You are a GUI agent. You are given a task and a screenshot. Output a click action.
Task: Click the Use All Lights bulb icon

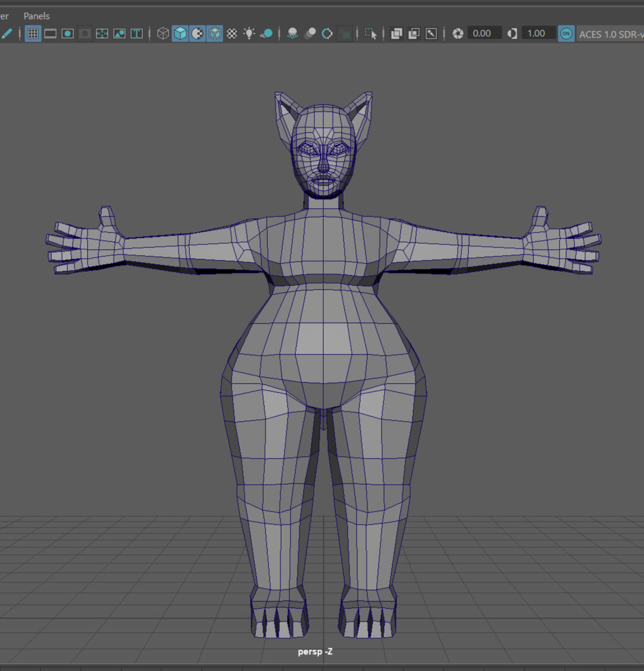(x=249, y=33)
